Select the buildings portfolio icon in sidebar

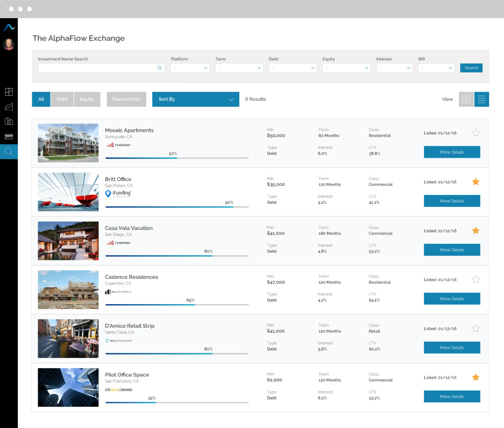click(x=9, y=121)
